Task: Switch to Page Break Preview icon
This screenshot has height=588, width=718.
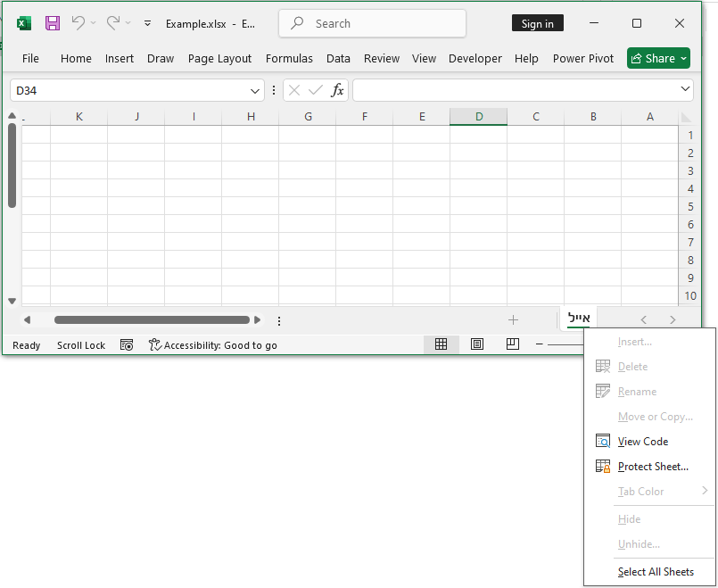Action: click(512, 345)
